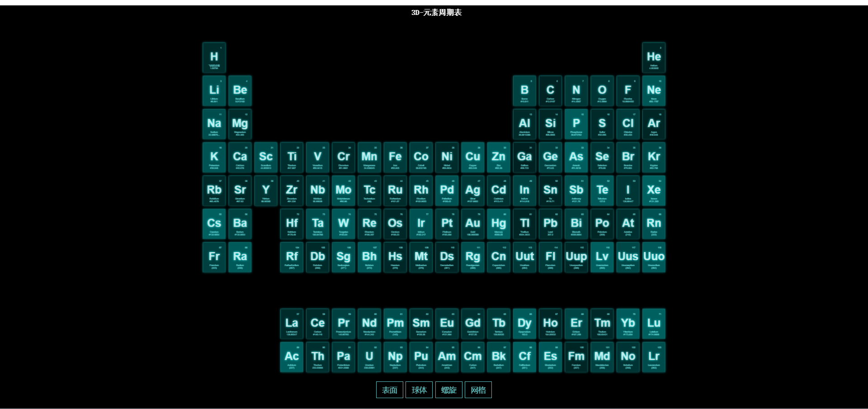The image size is (868, 409).
Task: Click the Rubidium (Rb) tile
Action: [x=214, y=190]
